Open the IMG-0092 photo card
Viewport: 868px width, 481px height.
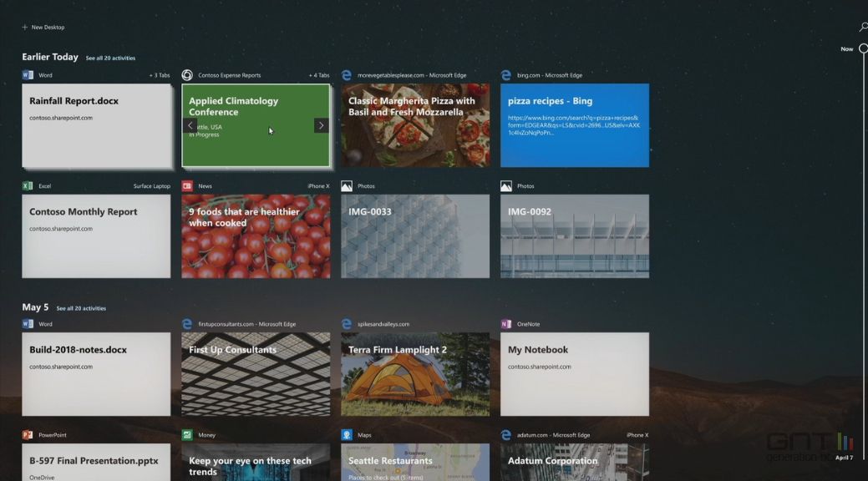click(x=575, y=236)
